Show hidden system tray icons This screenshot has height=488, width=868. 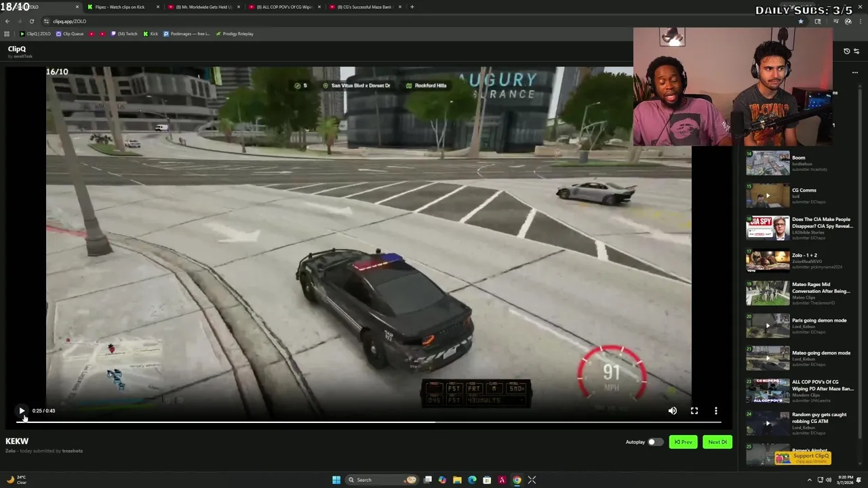tap(808, 480)
